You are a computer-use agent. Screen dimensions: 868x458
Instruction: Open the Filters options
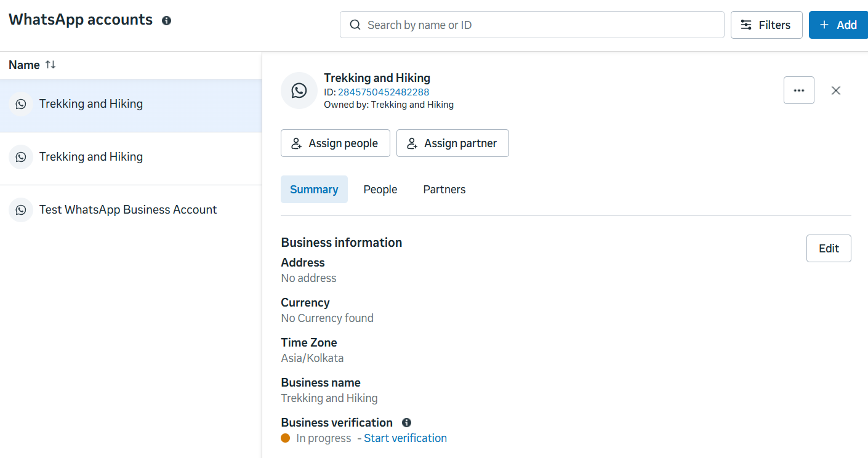(x=766, y=25)
